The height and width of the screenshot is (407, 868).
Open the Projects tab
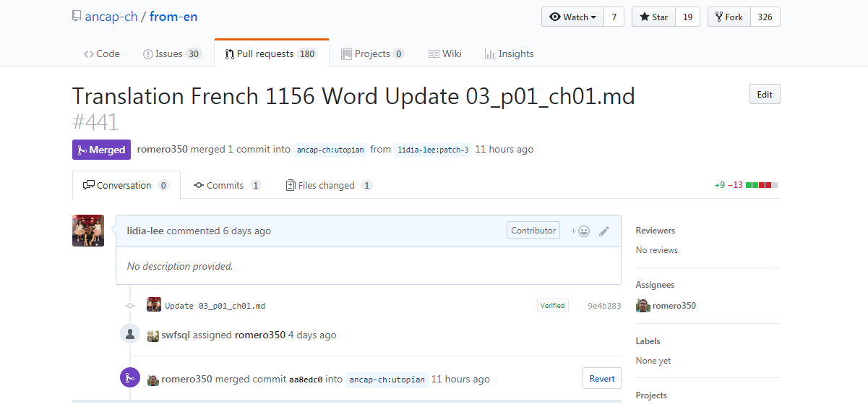coord(372,53)
